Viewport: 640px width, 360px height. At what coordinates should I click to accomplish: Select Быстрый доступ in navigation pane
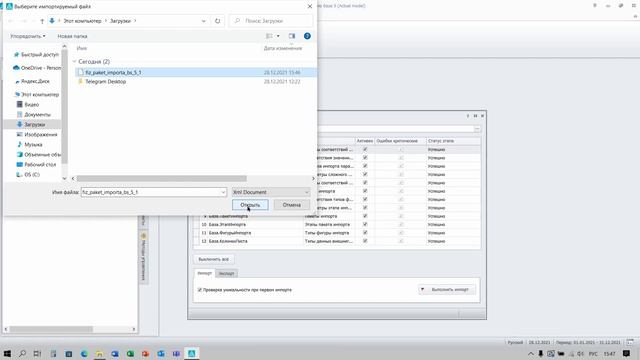pyautogui.click(x=36, y=54)
